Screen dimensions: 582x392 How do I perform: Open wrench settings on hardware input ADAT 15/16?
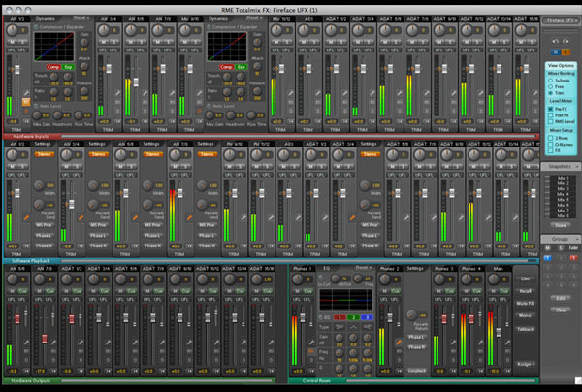pyautogui.click(x=534, y=93)
